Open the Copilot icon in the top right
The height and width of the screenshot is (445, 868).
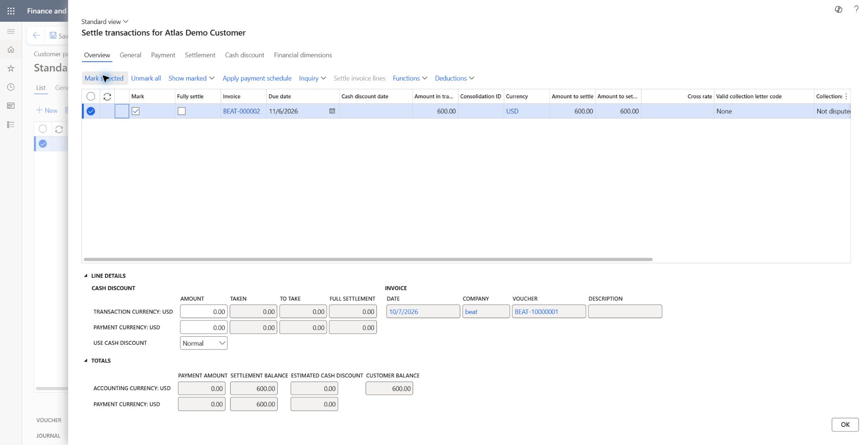pos(839,9)
